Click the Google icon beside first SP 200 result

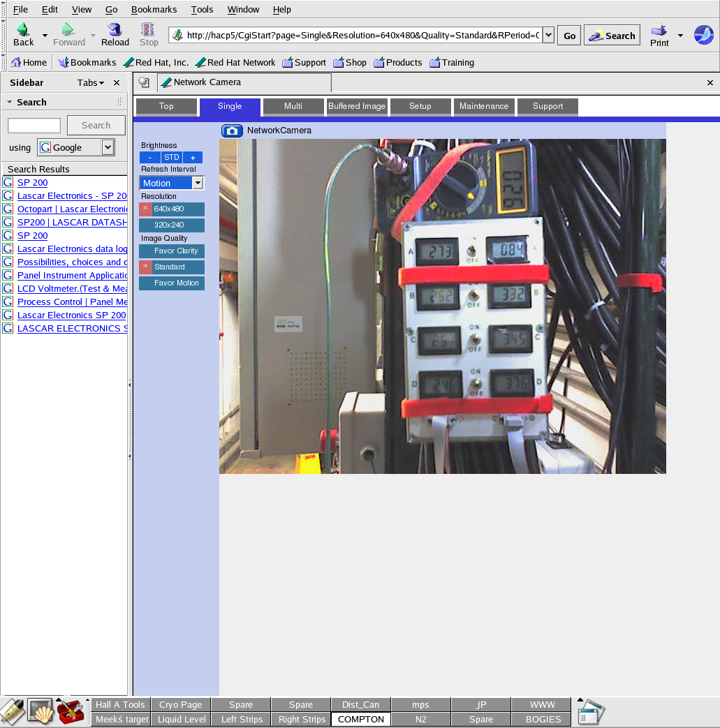[x=8, y=182]
